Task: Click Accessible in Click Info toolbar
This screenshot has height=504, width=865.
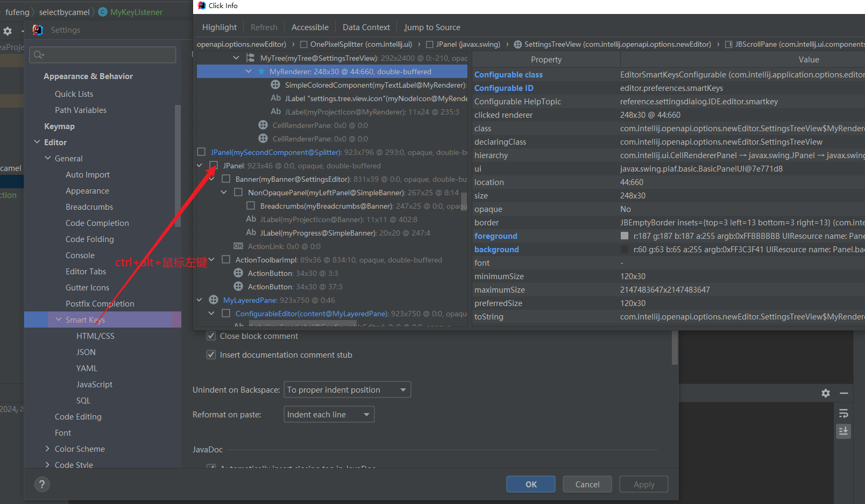Action: [310, 27]
